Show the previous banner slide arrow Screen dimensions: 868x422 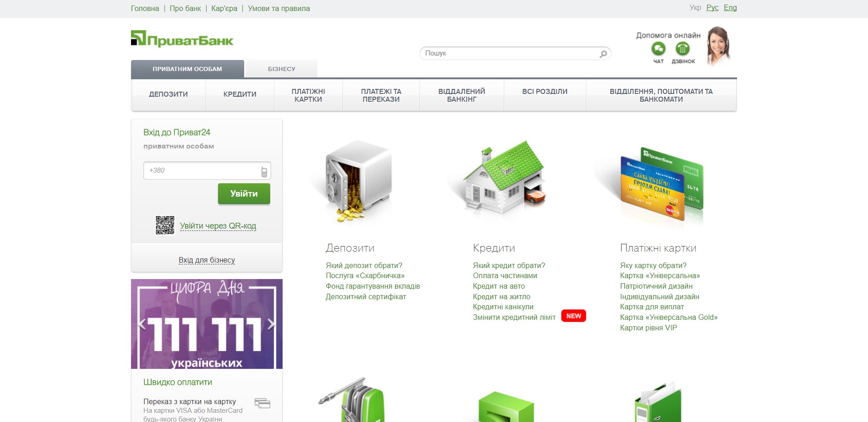click(x=142, y=324)
